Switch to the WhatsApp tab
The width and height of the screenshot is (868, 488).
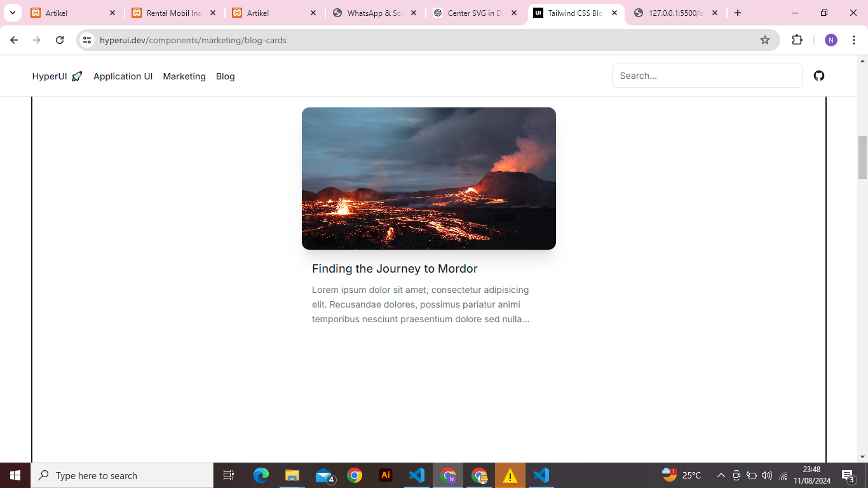coord(374,13)
